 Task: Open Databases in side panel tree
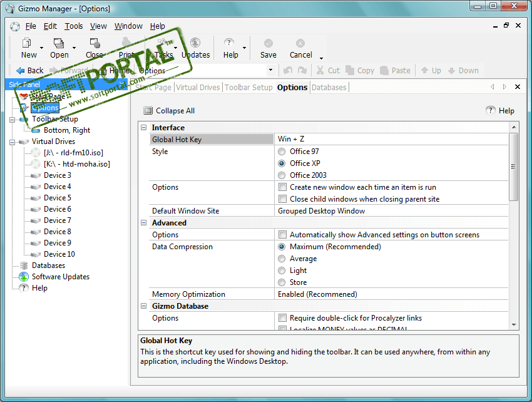point(48,265)
